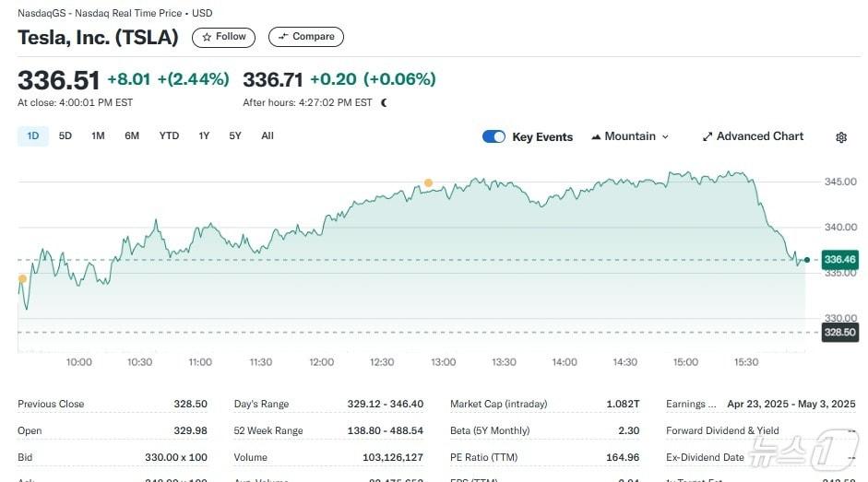The image size is (868, 482).
Task: Show the 1Y price range
Action: pos(204,136)
